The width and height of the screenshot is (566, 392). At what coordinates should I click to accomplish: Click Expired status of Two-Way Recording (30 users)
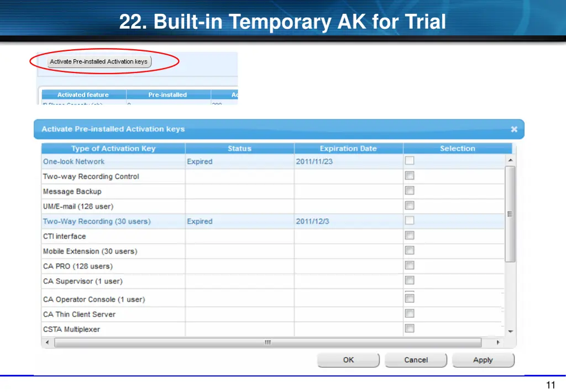coord(200,222)
